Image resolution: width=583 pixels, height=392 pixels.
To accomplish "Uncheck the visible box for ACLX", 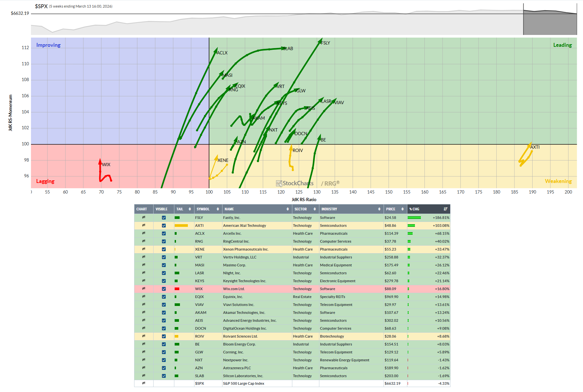I will (x=164, y=233).
